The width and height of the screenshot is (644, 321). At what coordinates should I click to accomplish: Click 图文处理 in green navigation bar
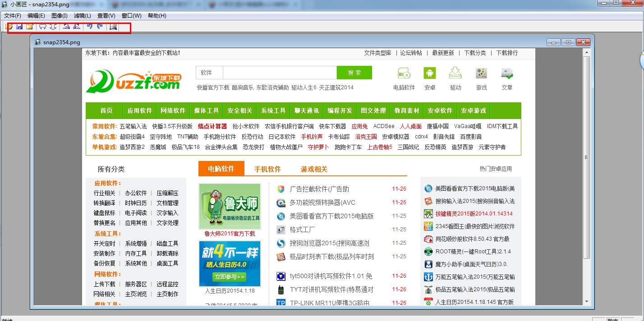click(x=373, y=110)
